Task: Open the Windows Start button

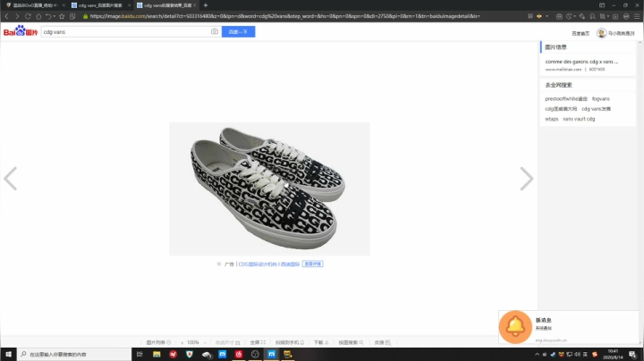Action: (x=8, y=354)
